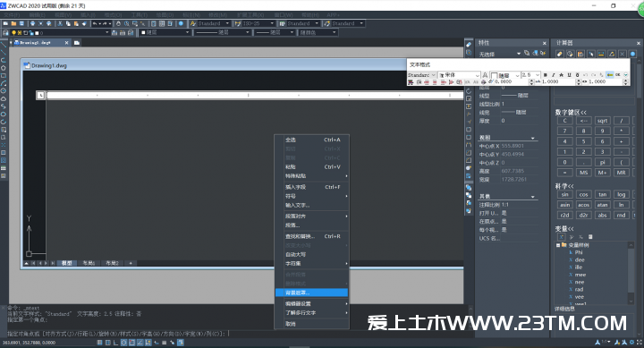The image size is (644, 348).
Task: Collapse the 变量样例 tree folder
Action: [558, 245]
